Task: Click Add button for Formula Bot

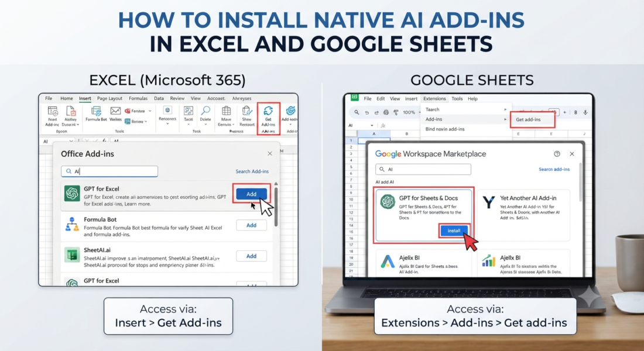Action: pyautogui.click(x=251, y=225)
